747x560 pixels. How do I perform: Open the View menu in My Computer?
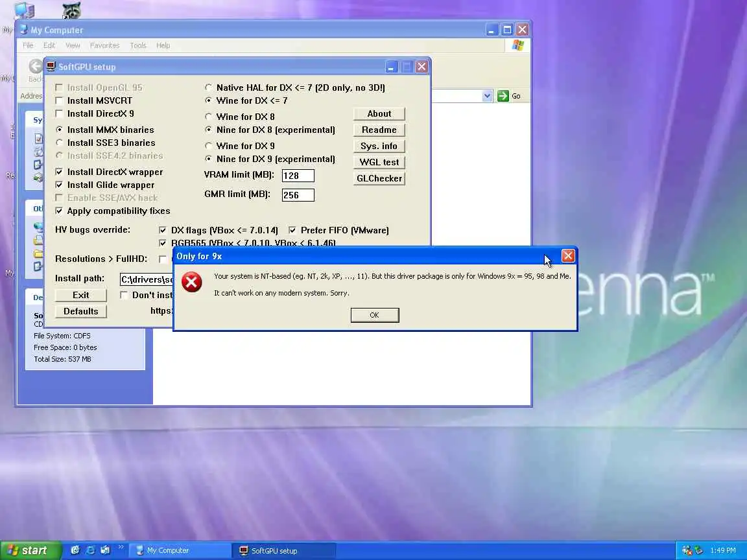[x=73, y=45]
